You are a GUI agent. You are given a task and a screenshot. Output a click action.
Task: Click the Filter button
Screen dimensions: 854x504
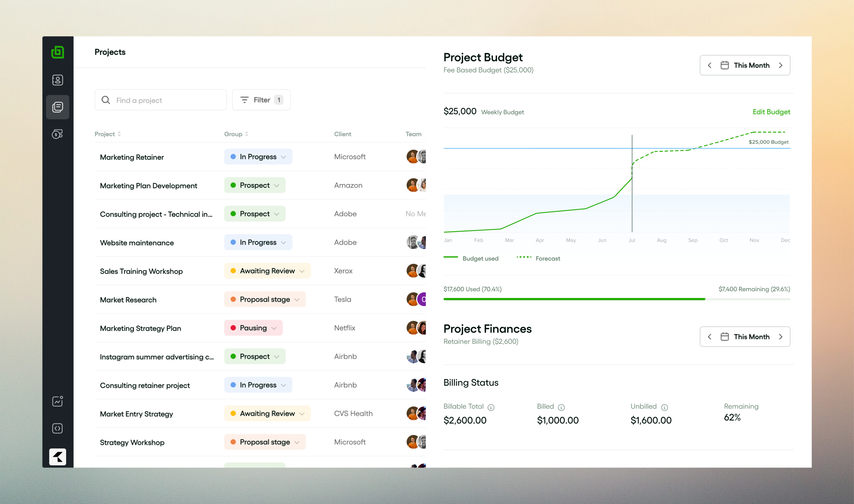tap(261, 100)
